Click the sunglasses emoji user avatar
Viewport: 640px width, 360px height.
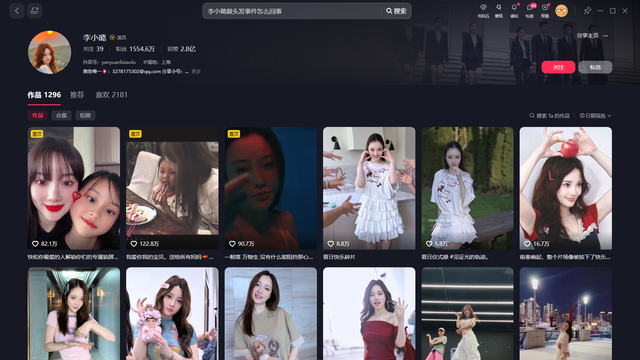coord(562,11)
